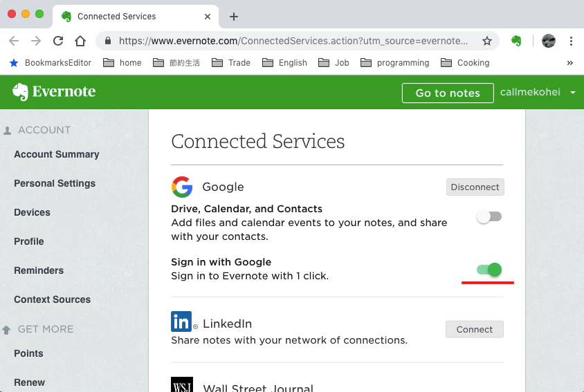Open the home bookmarks folder

point(122,63)
